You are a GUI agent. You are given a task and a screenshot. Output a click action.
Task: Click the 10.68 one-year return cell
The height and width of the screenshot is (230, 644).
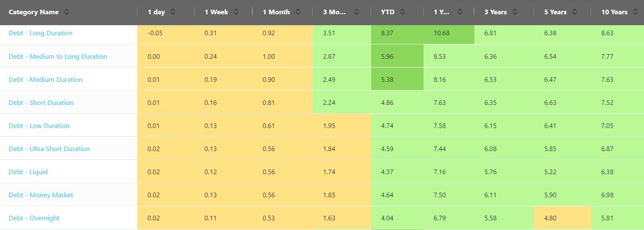tap(441, 33)
